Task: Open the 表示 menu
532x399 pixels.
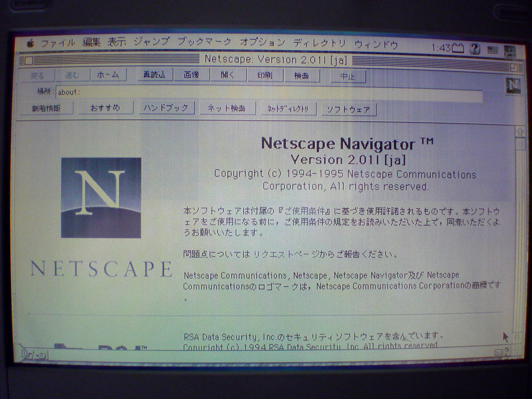Action: 117,42
